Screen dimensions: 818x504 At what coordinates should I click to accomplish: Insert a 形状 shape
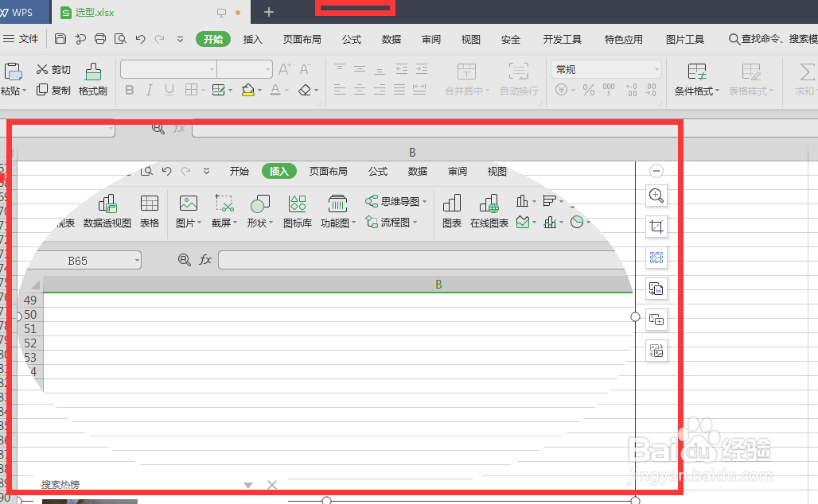coord(257,209)
